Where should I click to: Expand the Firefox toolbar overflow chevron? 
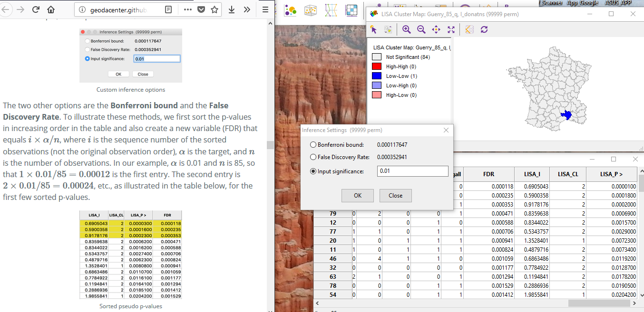(x=247, y=9)
